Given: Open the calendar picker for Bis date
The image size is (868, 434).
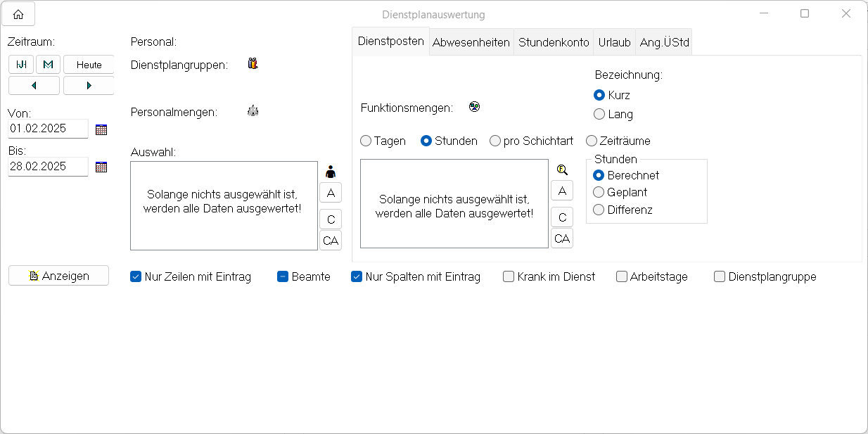Looking at the screenshot, I should coord(101,167).
